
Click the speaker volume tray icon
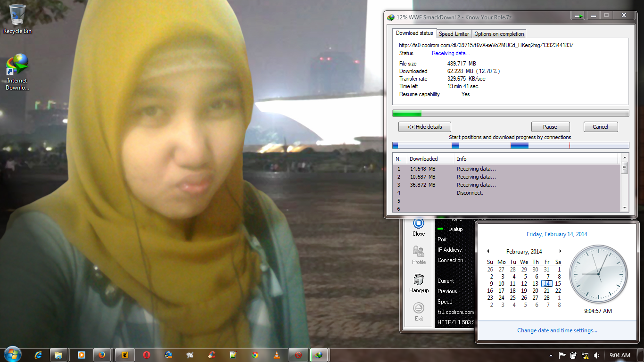point(597,355)
